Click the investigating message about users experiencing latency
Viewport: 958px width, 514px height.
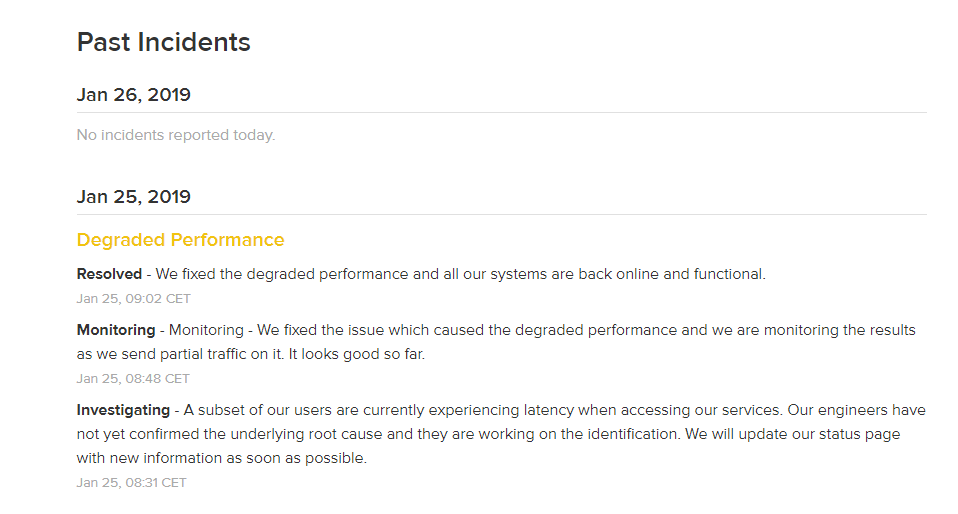click(x=501, y=434)
